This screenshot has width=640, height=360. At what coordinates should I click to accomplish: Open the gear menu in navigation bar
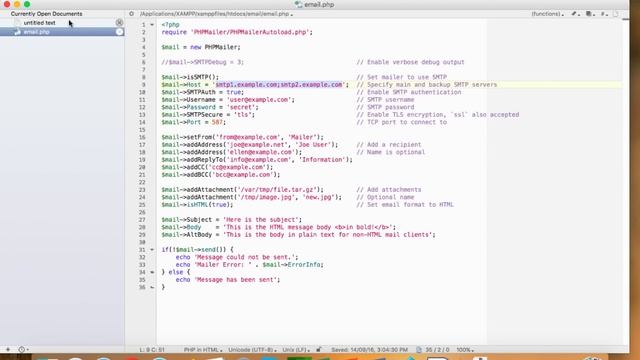[x=131, y=14]
